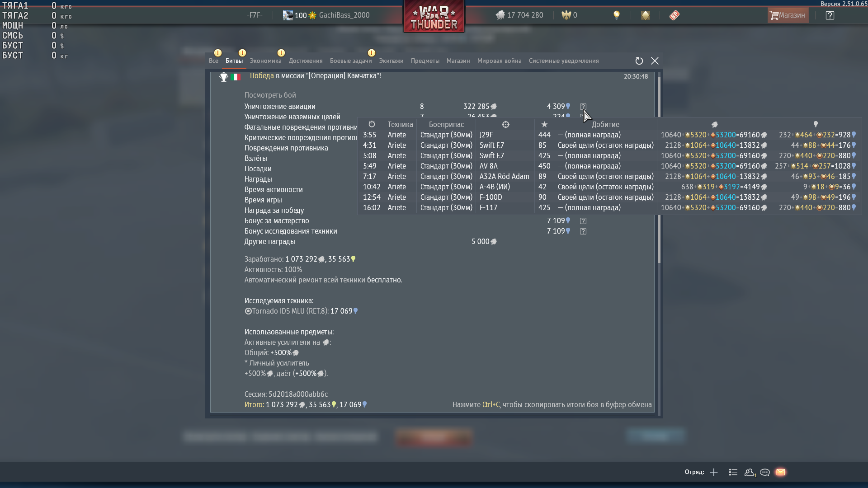Open the squad list icon

[733, 472]
